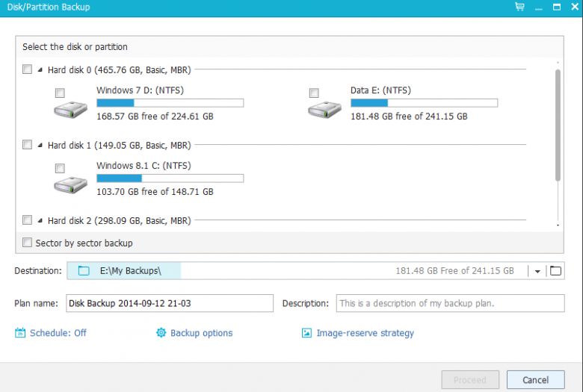Image resolution: width=583 pixels, height=392 pixels.
Task: Open the Destination dropdown arrow
Action: pos(537,271)
